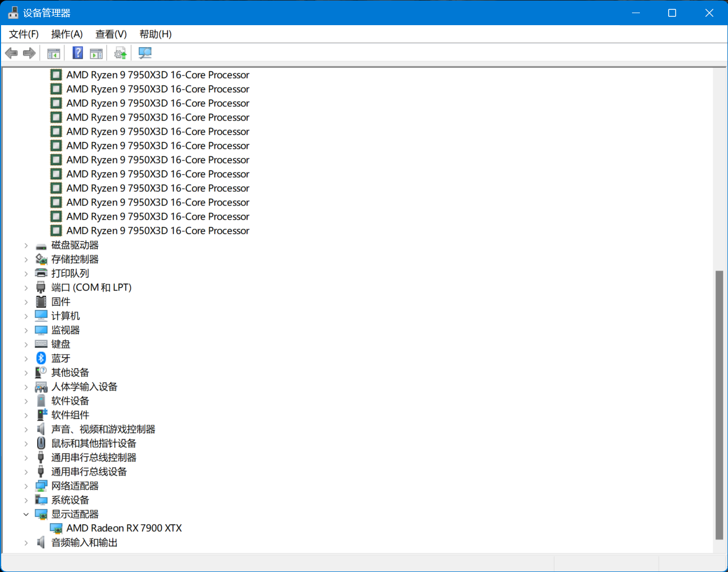Image resolution: width=728 pixels, height=572 pixels.
Task: Click the scan for hardware changes icon
Action: pyautogui.click(x=145, y=53)
